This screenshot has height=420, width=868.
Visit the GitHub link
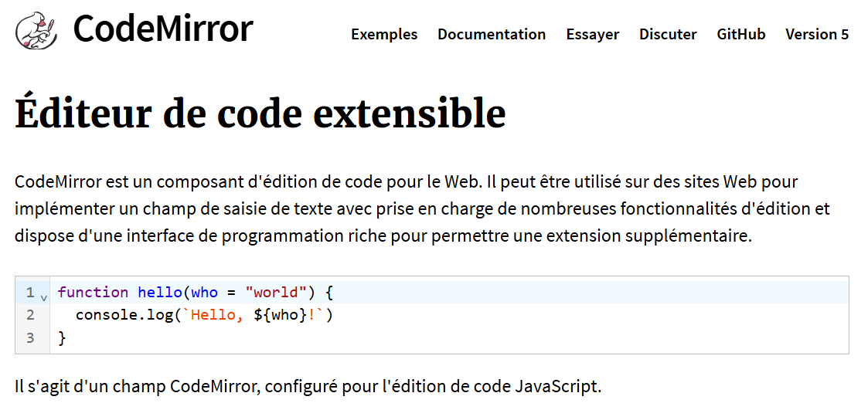740,34
